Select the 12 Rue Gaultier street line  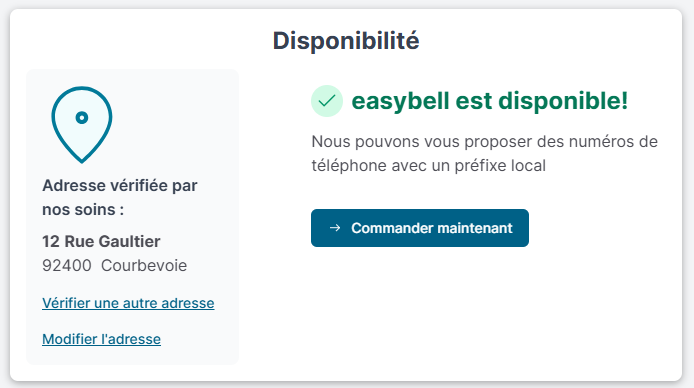(101, 242)
